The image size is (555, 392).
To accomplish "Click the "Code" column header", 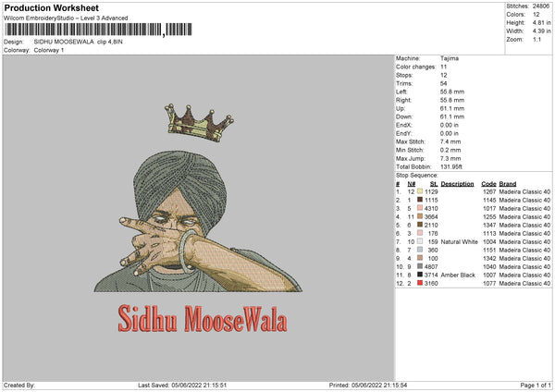I will click(488, 184).
